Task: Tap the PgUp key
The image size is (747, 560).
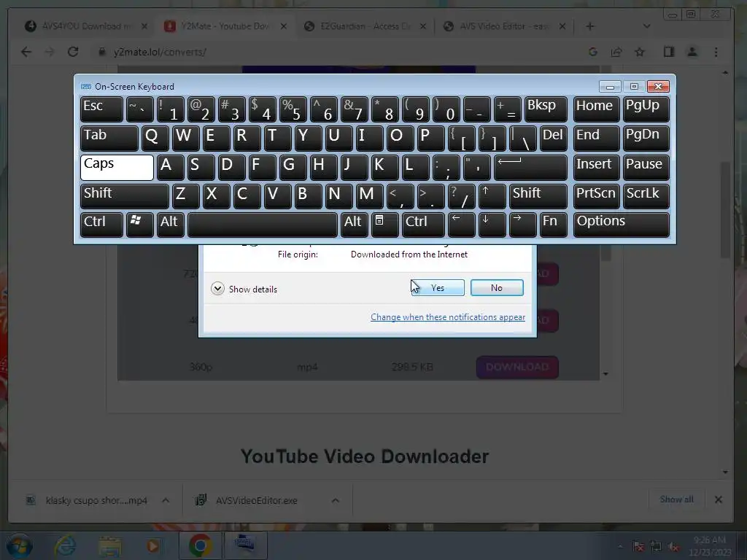Action: [x=646, y=109]
